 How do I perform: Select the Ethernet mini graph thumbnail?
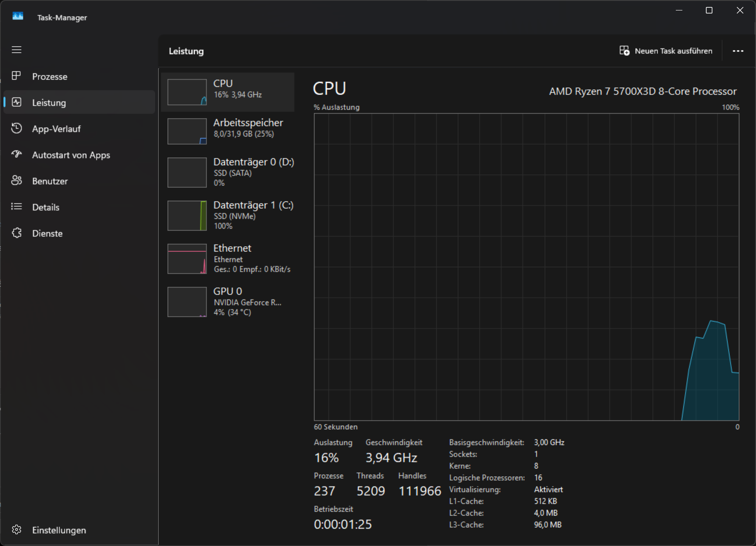[x=187, y=258]
